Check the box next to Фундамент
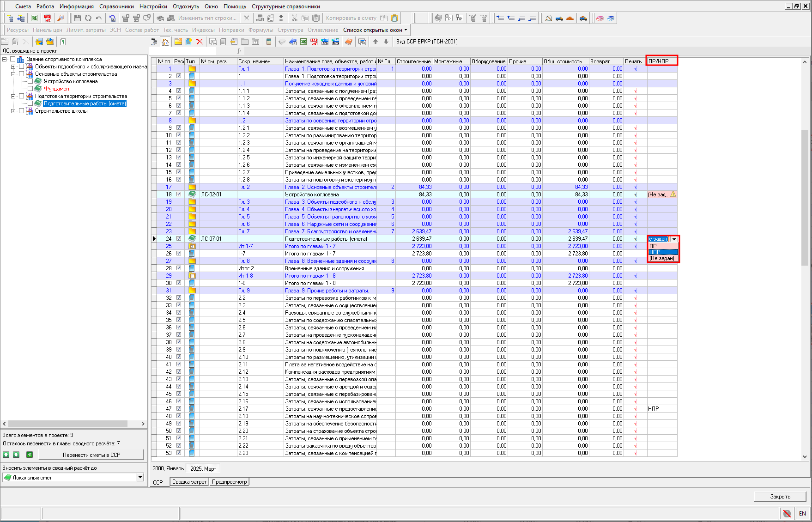The width and height of the screenshot is (812, 522). pos(30,89)
